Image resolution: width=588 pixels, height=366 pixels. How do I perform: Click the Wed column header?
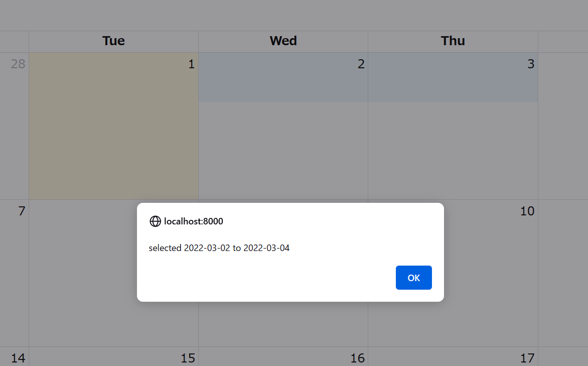(283, 41)
